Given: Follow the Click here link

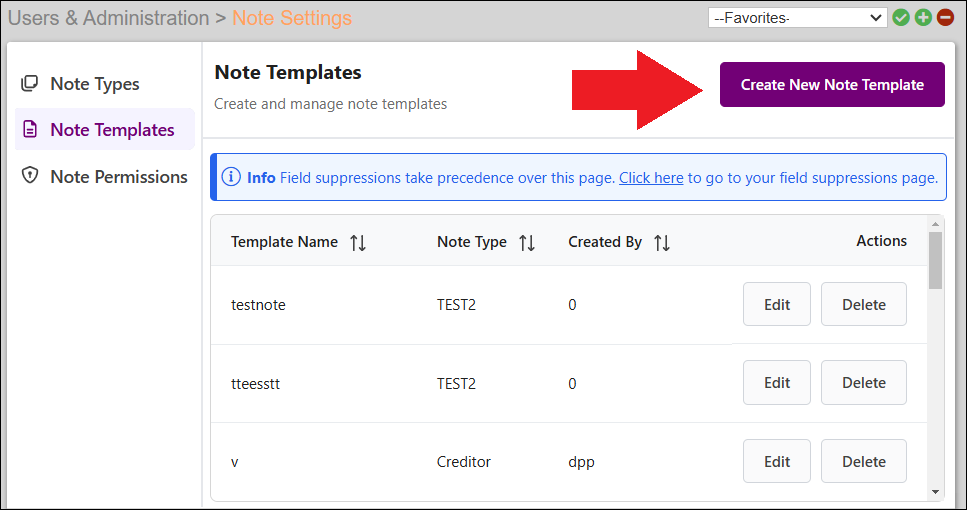Looking at the screenshot, I should 651,178.
